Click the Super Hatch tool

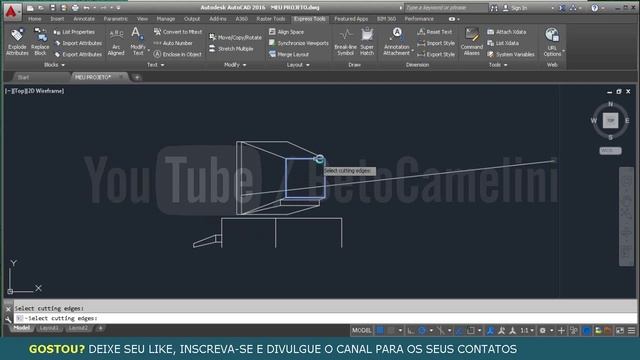point(367,42)
